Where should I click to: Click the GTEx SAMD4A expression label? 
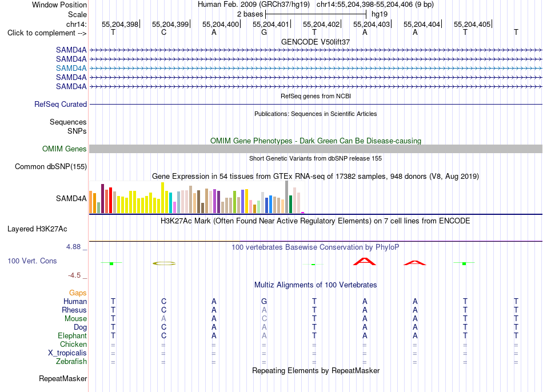(71, 198)
